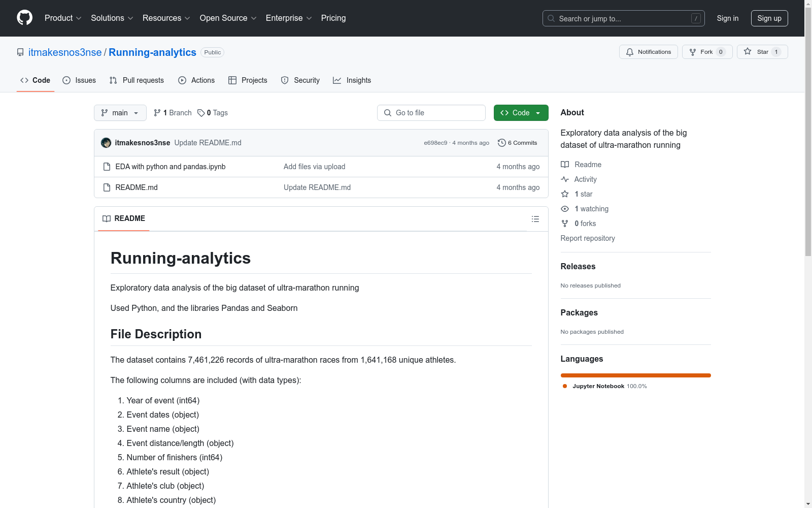Click the GitHub logo icon
The height and width of the screenshot is (508, 812).
coord(24,18)
